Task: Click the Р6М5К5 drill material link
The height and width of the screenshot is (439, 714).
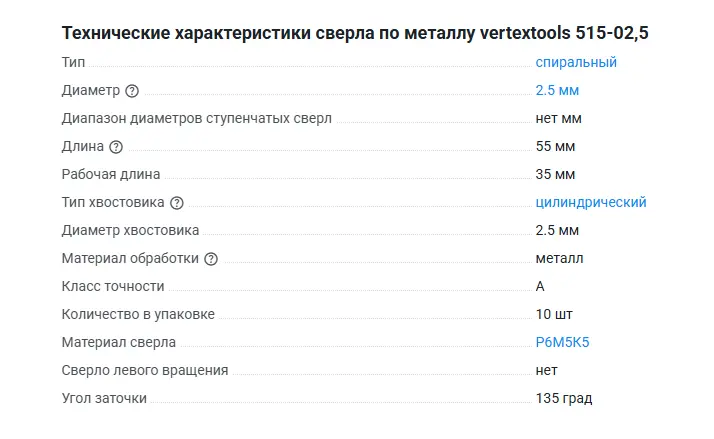Action: [563, 342]
